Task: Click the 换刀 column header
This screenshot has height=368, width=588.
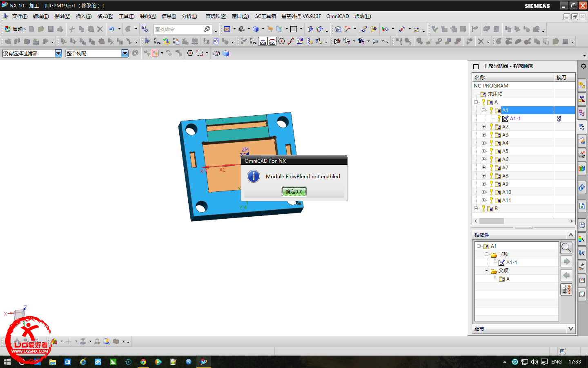Action: point(564,77)
